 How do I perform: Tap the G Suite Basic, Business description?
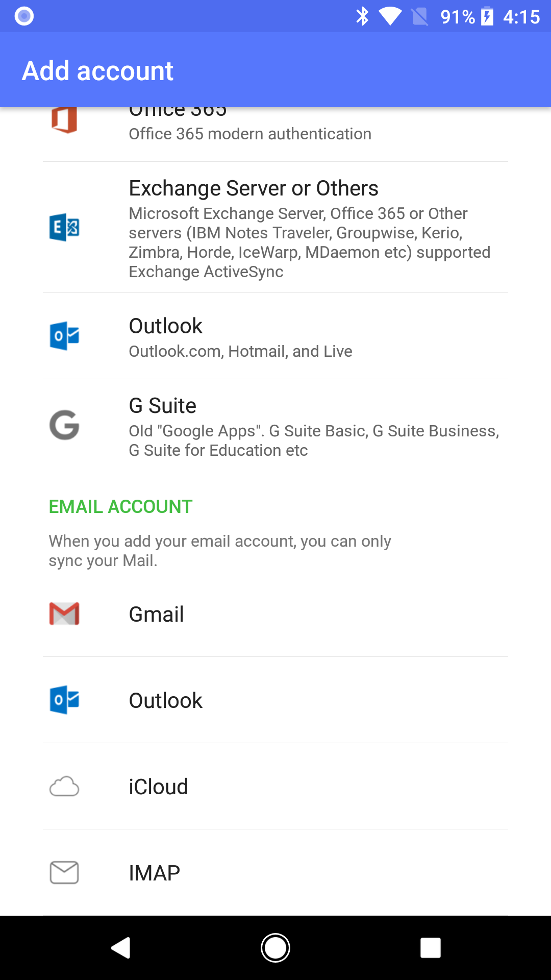tap(314, 440)
